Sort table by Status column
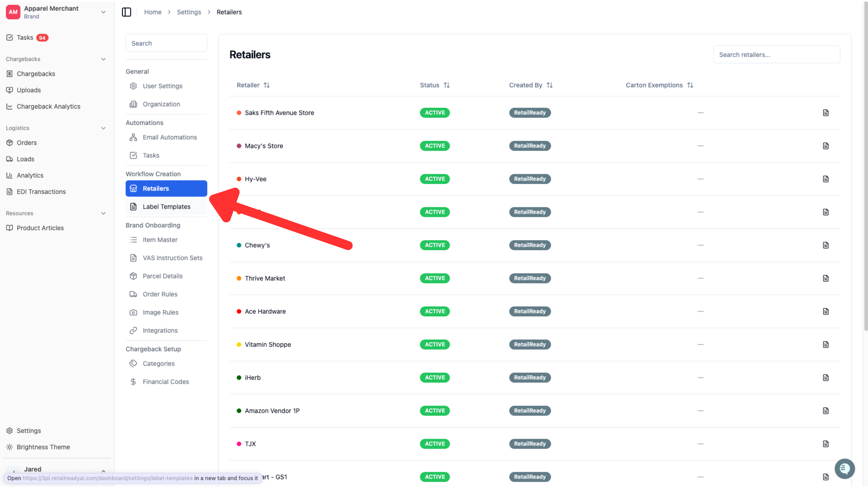 coord(435,85)
